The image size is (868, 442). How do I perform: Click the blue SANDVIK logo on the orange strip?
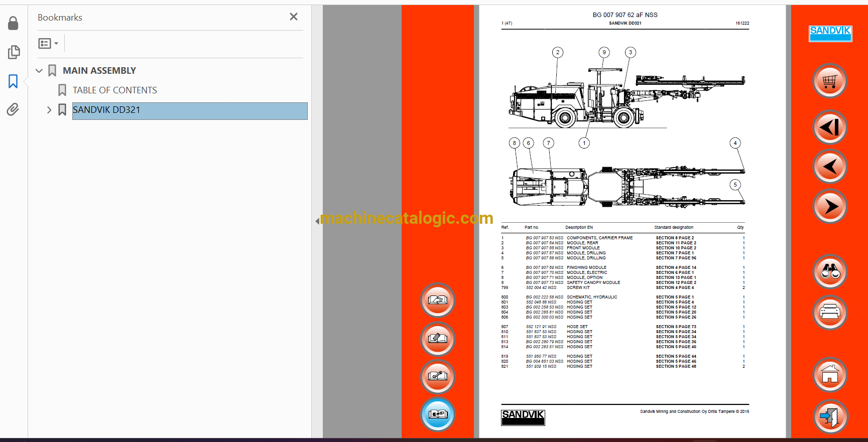tap(830, 34)
